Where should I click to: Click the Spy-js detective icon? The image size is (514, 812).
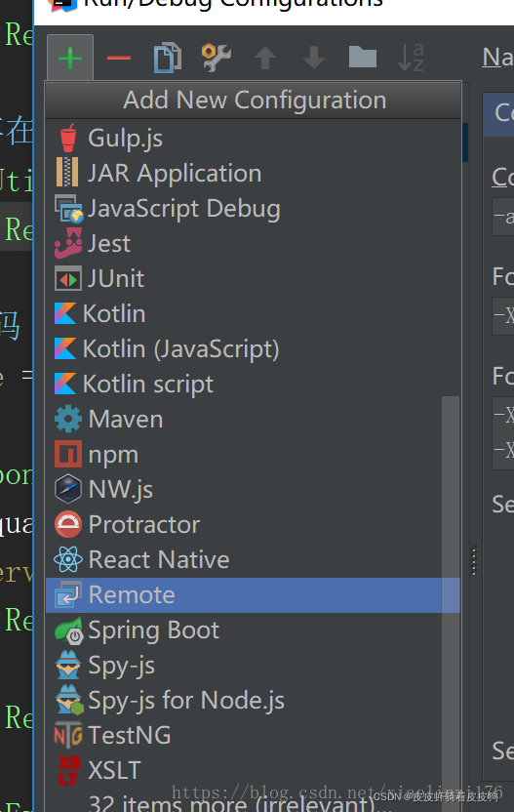pos(68,665)
